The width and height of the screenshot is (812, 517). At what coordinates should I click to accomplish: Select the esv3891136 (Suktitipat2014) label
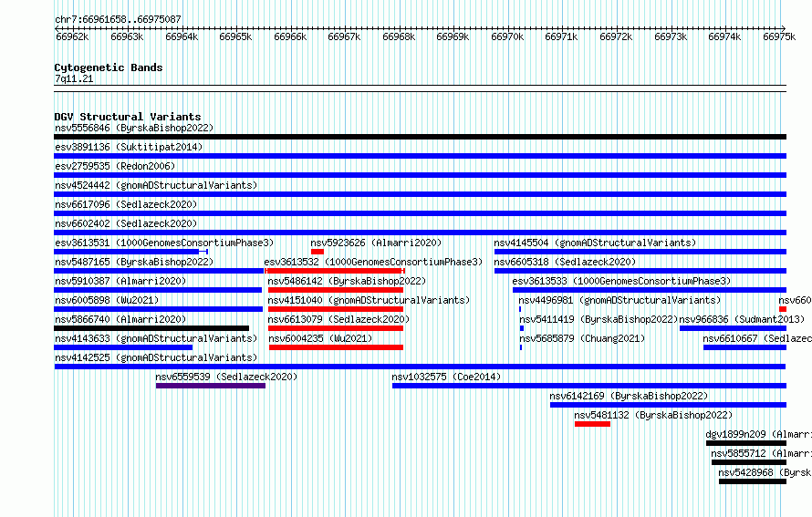click(129, 147)
